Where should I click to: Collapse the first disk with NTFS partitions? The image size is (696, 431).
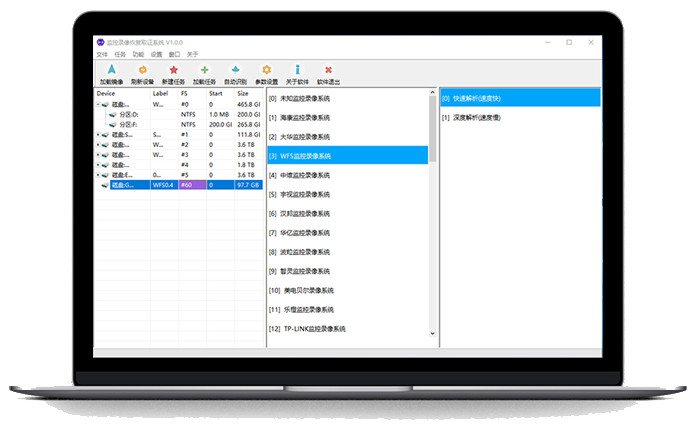tap(98, 104)
